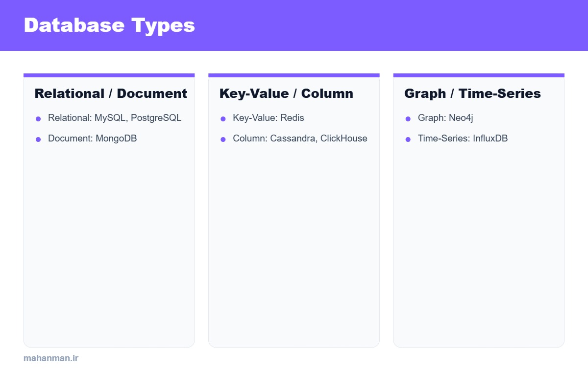
Task: Click the bullet before Relational: MySQL, PostgreSQL
Action: [38, 119]
